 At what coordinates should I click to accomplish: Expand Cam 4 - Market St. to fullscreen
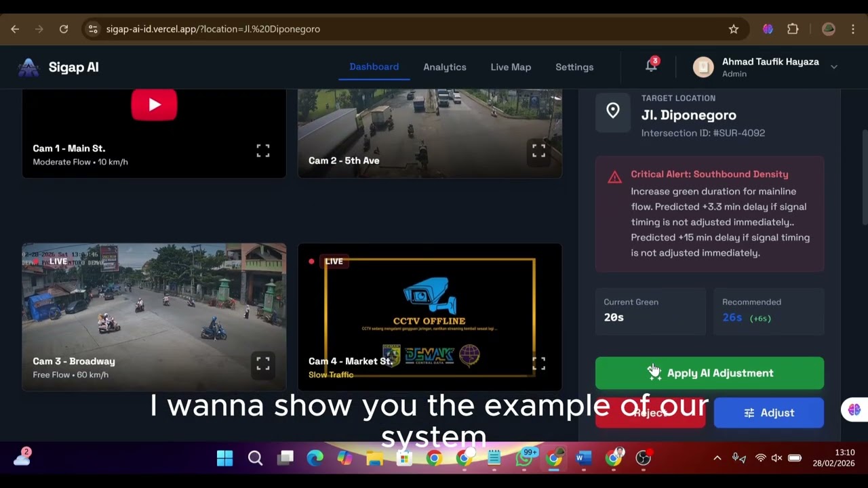click(538, 364)
